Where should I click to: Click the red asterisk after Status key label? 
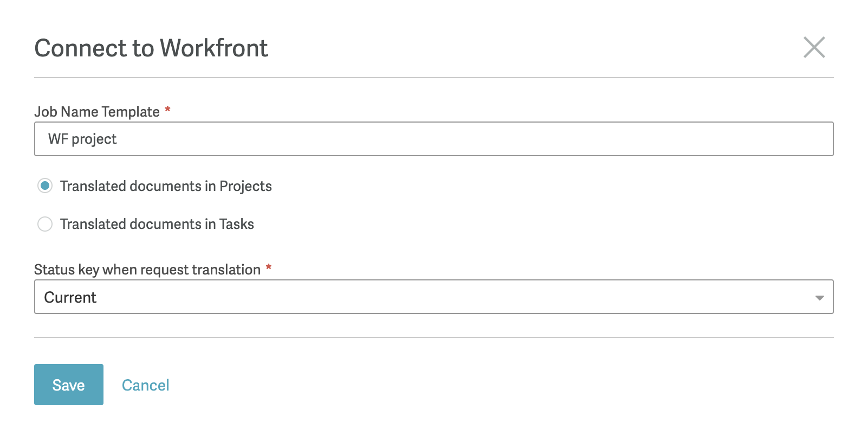point(268,267)
